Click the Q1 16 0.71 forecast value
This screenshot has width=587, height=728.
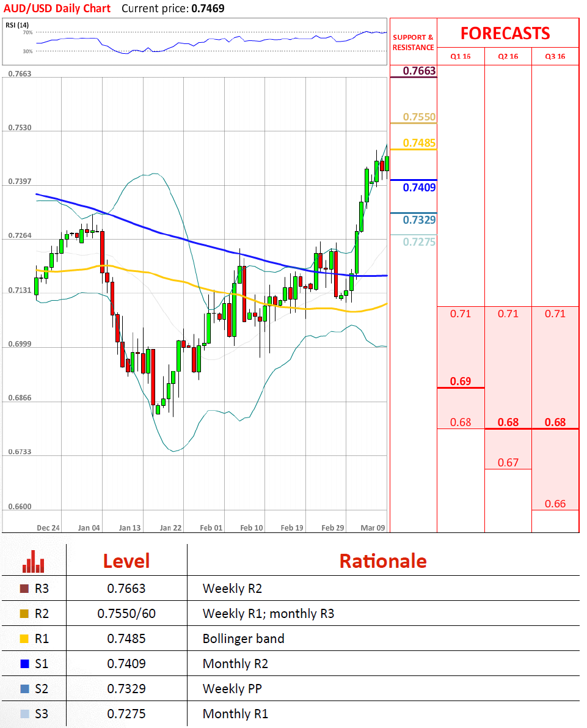coord(461,314)
